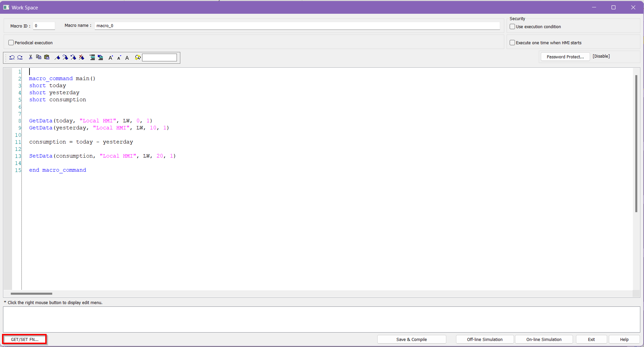Enable the Periodical execution checkbox
The width and height of the screenshot is (644, 347).
11,43
